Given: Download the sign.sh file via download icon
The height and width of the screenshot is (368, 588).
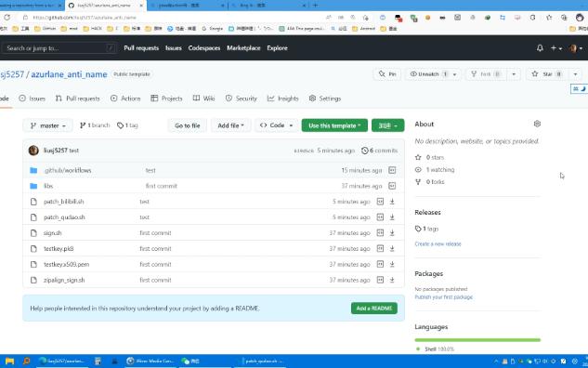Looking at the screenshot, I should [x=392, y=233].
